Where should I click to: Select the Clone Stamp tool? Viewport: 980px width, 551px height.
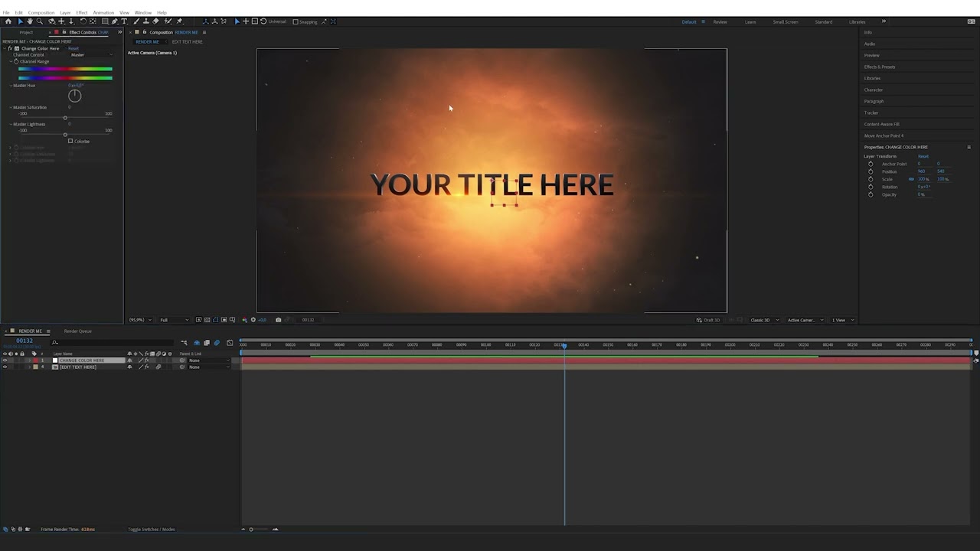coord(145,21)
